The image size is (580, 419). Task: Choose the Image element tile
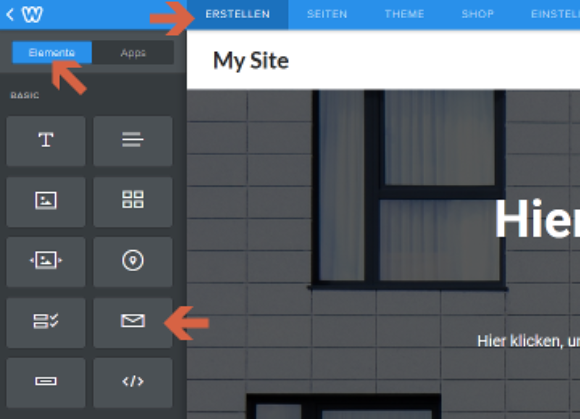tap(46, 202)
